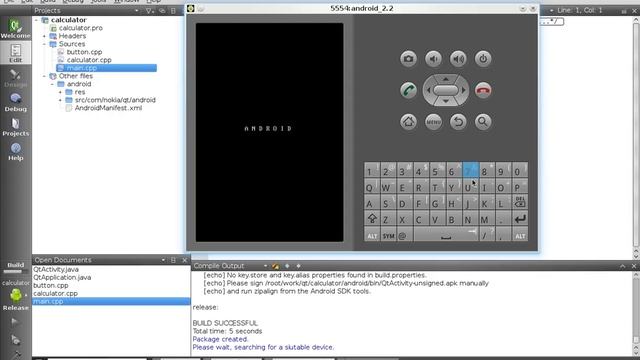
Task: Click the D-pad center button
Action: [446, 90]
